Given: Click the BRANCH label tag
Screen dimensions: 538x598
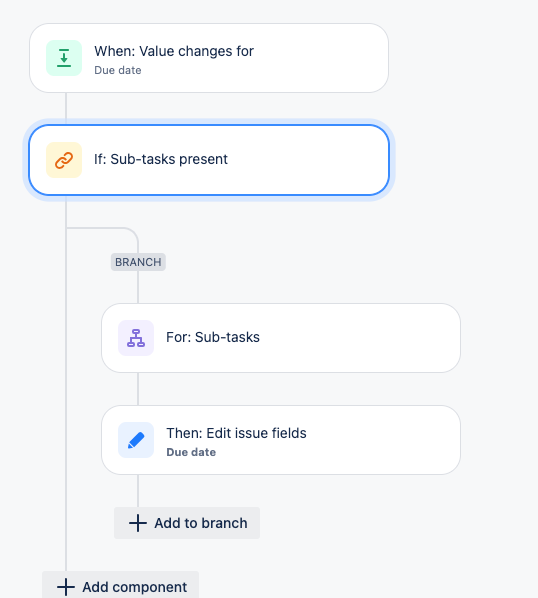Looking at the screenshot, I should (x=138, y=262).
